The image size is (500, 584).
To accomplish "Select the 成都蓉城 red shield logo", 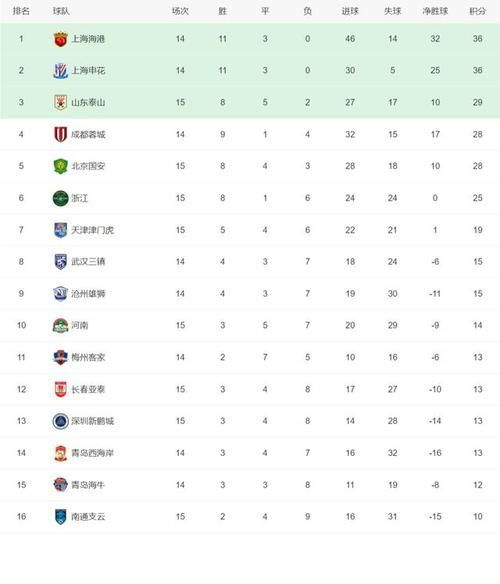I will [x=60, y=134].
